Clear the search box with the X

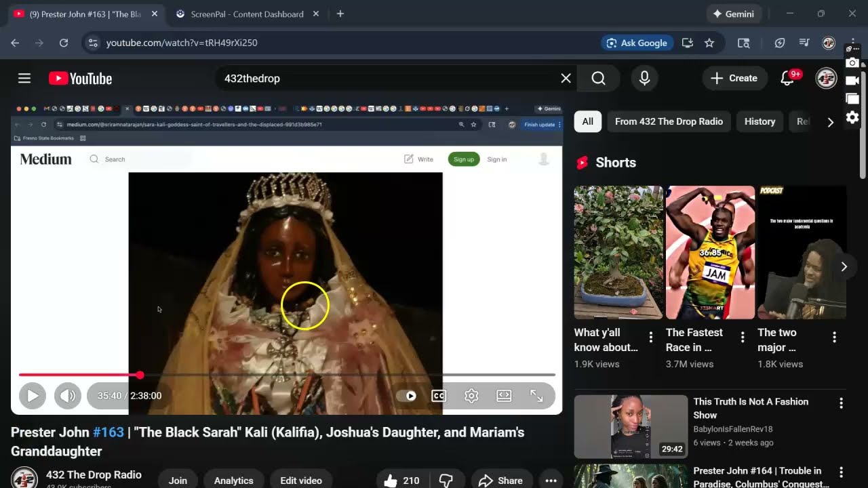(566, 79)
